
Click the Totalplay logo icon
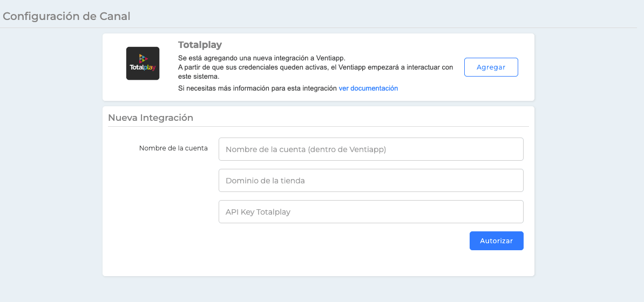tap(143, 63)
